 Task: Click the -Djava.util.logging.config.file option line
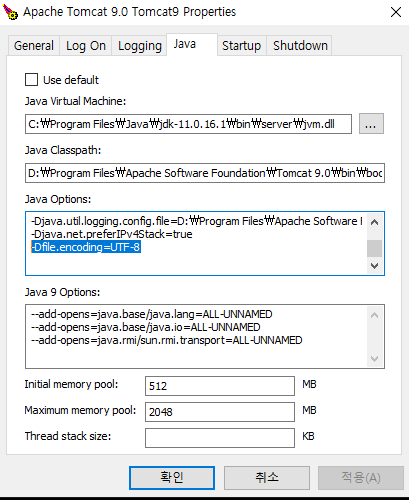coord(197,221)
